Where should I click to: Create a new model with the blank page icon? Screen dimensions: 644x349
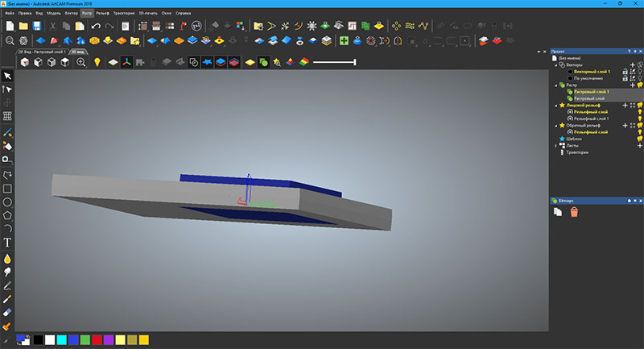(10, 27)
